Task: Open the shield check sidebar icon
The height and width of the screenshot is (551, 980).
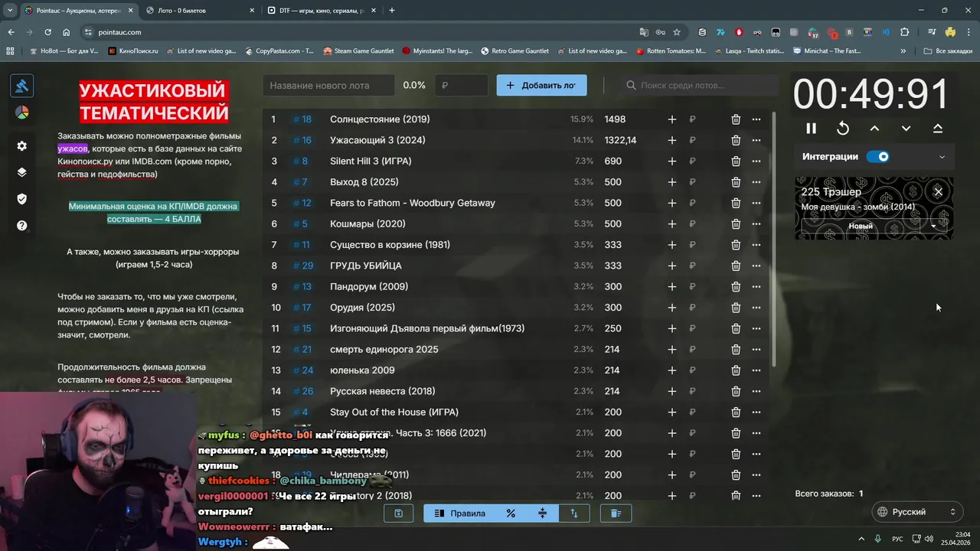Action: (x=21, y=199)
